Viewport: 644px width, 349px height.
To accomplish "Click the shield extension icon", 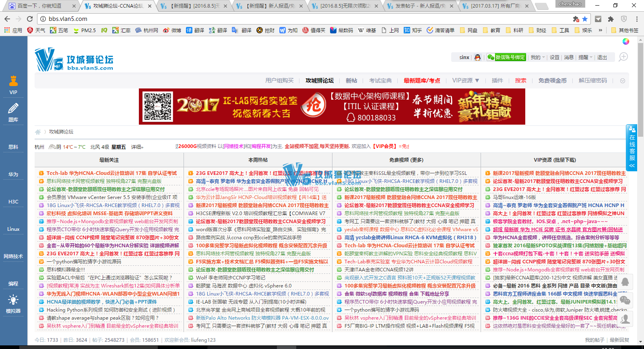I will click(624, 19).
